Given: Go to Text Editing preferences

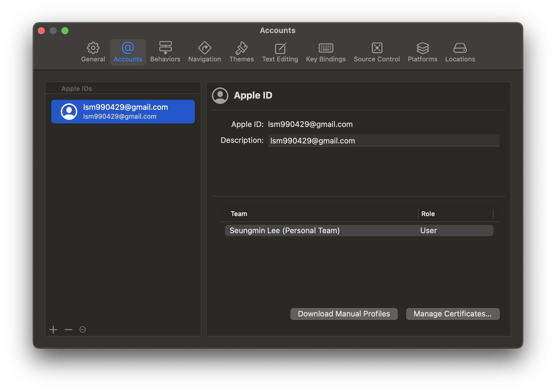Looking at the screenshot, I should (280, 52).
